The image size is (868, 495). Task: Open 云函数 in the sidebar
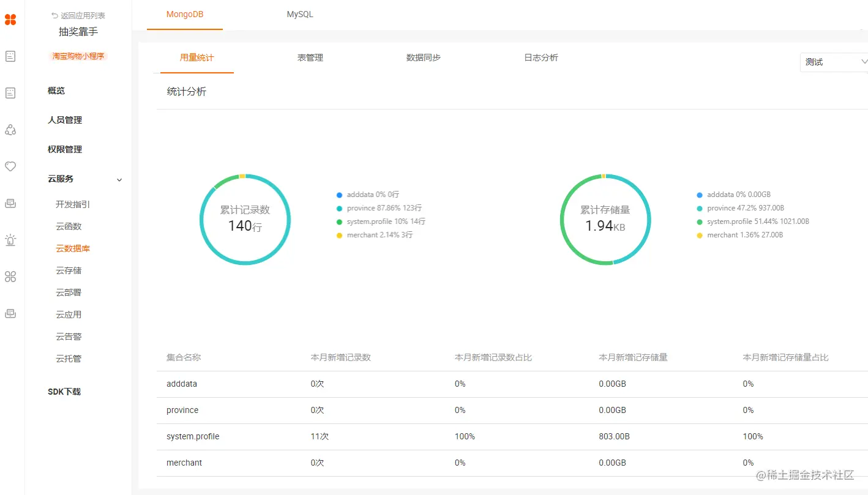click(69, 226)
